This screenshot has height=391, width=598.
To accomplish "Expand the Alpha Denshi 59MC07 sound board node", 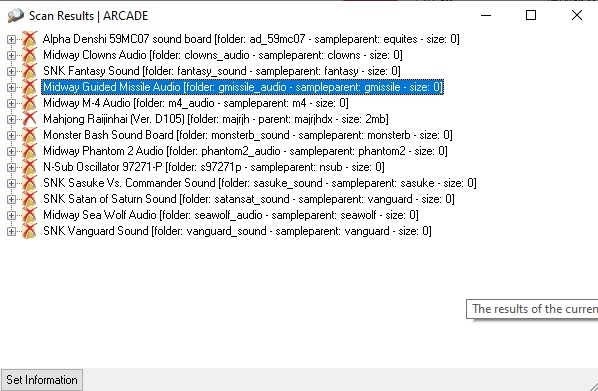I will 11,39.
